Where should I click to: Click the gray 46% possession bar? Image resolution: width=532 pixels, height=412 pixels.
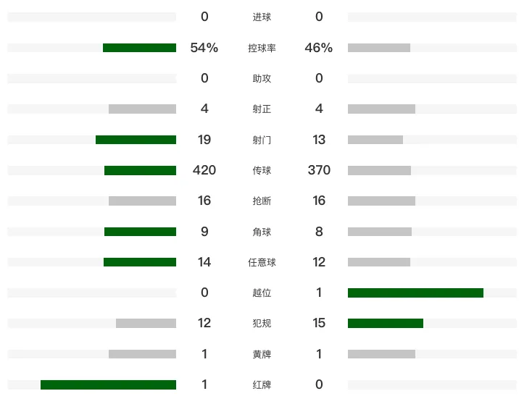[x=379, y=48]
